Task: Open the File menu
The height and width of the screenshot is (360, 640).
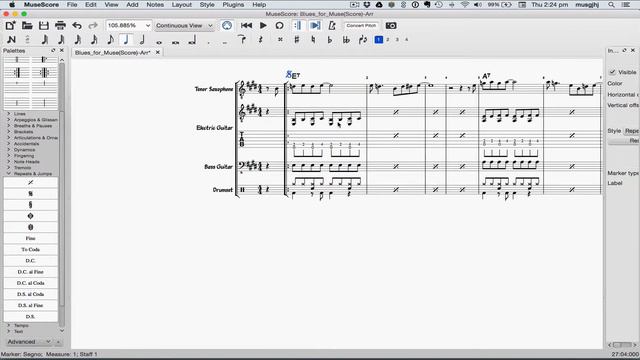Action: pyautogui.click(x=72, y=4)
